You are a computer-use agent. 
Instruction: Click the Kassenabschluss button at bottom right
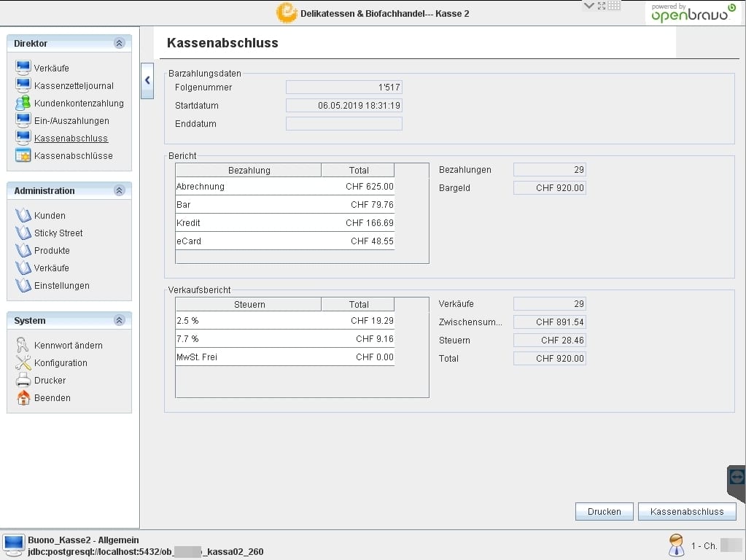click(687, 511)
